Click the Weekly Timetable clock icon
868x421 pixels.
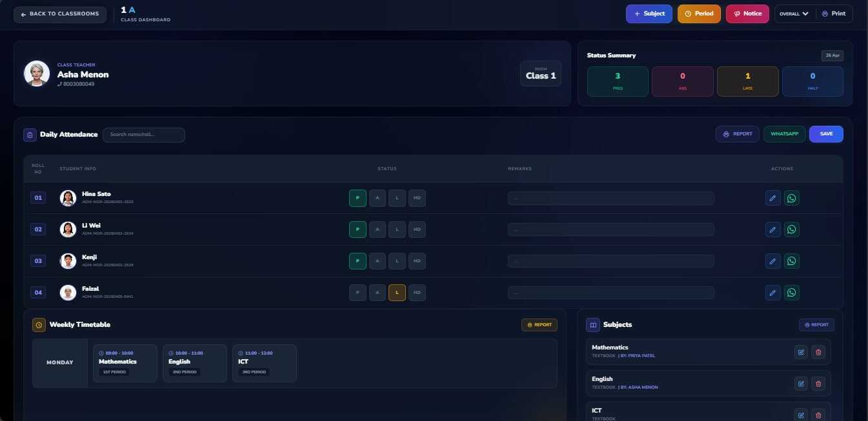[x=39, y=325]
